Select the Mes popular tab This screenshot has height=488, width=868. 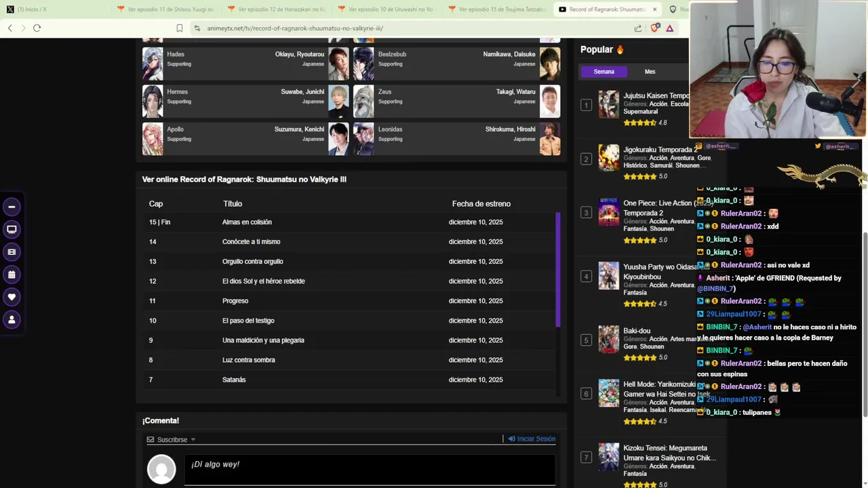pyautogui.click(x=650, y=71)
